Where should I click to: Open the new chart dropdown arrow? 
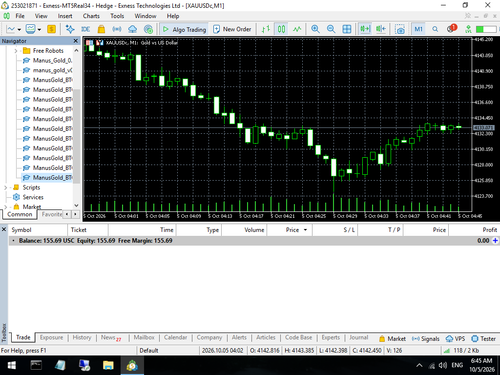pos(19,30)
